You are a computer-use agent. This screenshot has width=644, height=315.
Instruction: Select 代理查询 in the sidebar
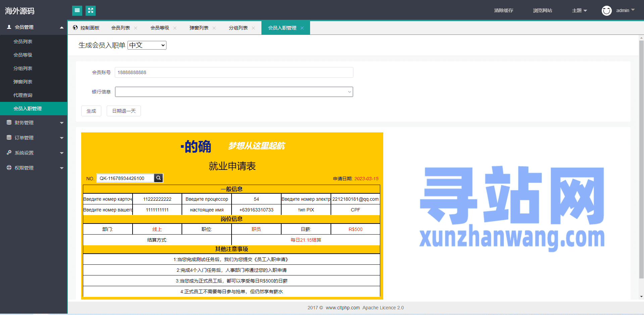coord(23,95)
